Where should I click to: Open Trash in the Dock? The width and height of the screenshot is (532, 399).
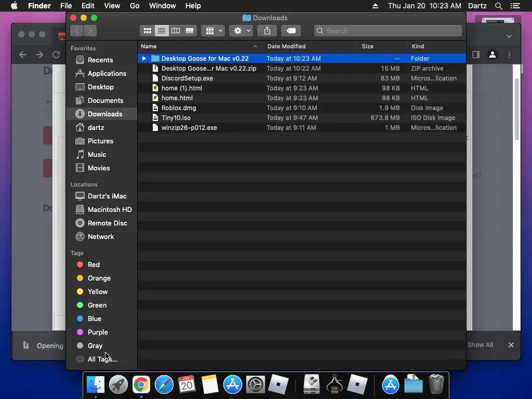coord(436,384)
